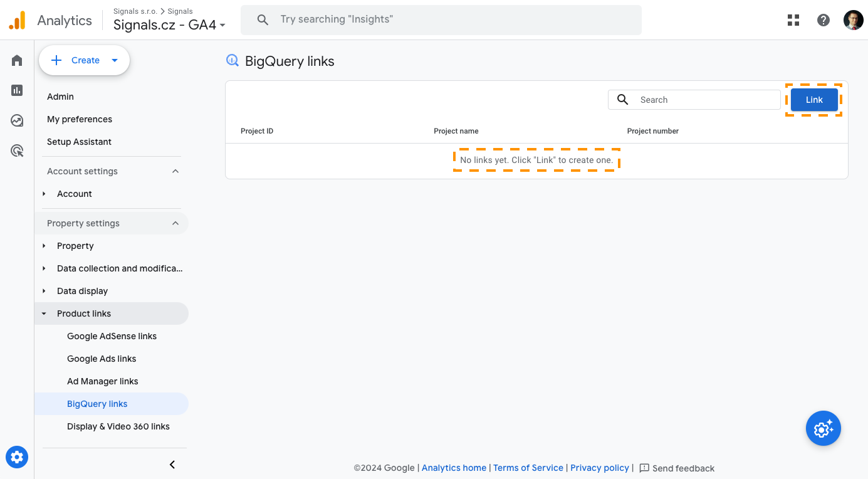Screen dimensions: 868x479
Task: Open the Google apps grid icon
Action: [x=793, y=20]
